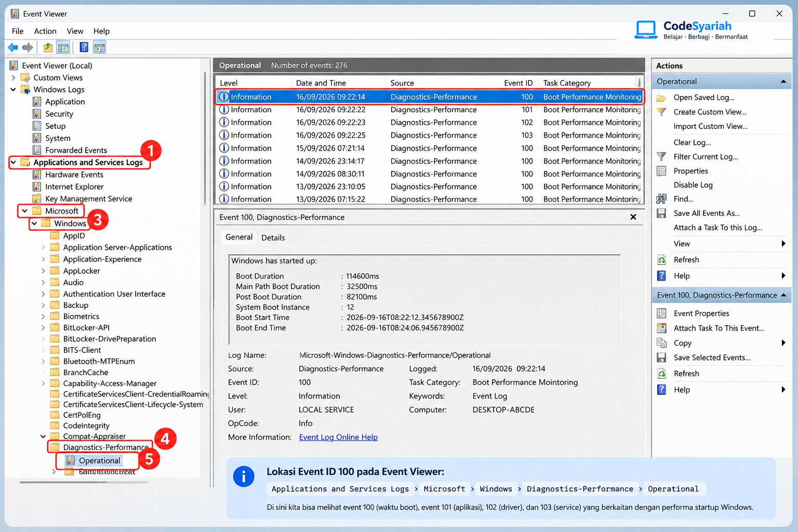The width and height of the screenshot is (798, 532).
Task: Select the event row with ID 103
Action: coord(430,135)
